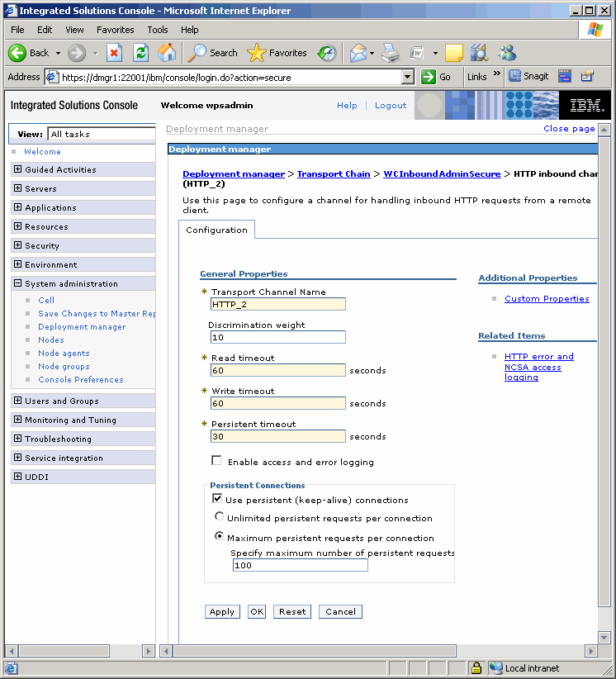
Task: Uncheck Use persistent keep-alive connections
Action: [217, 499]
